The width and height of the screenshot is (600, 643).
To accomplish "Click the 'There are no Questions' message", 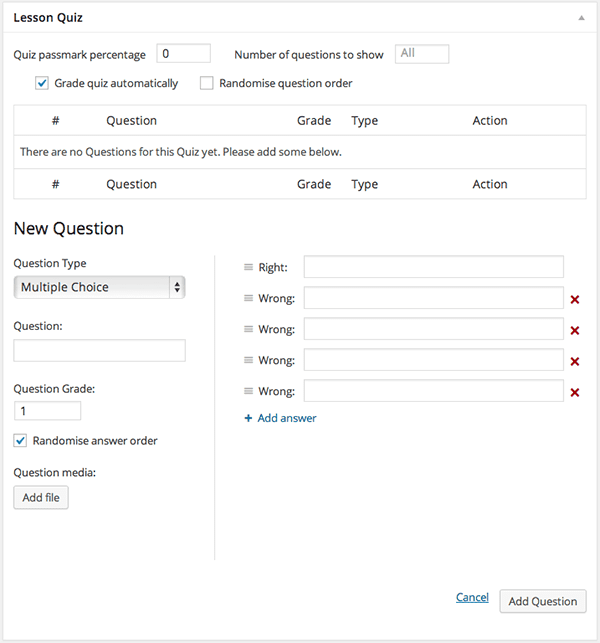I will 181,152.
